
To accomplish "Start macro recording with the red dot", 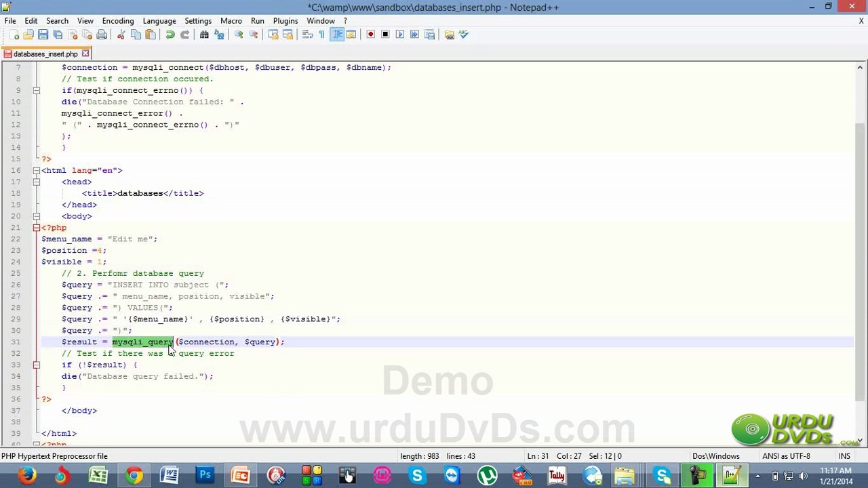I will [371, 35].
